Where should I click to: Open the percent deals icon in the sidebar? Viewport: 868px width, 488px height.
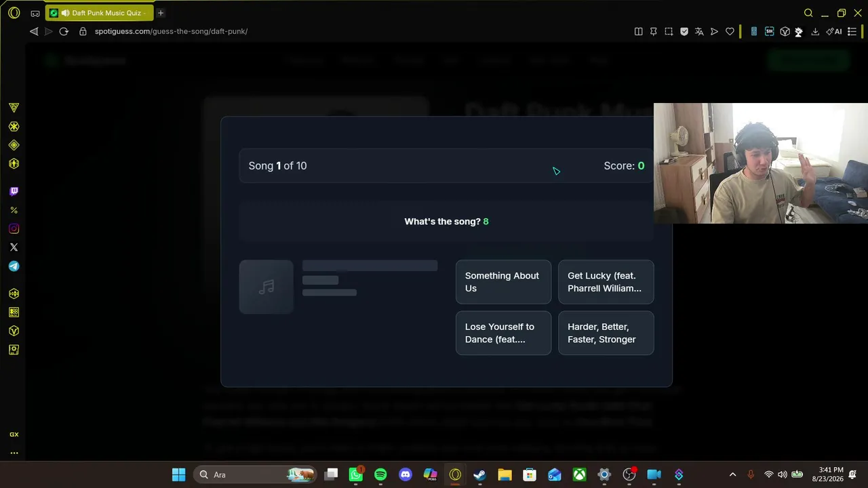[x=14, y=210]
